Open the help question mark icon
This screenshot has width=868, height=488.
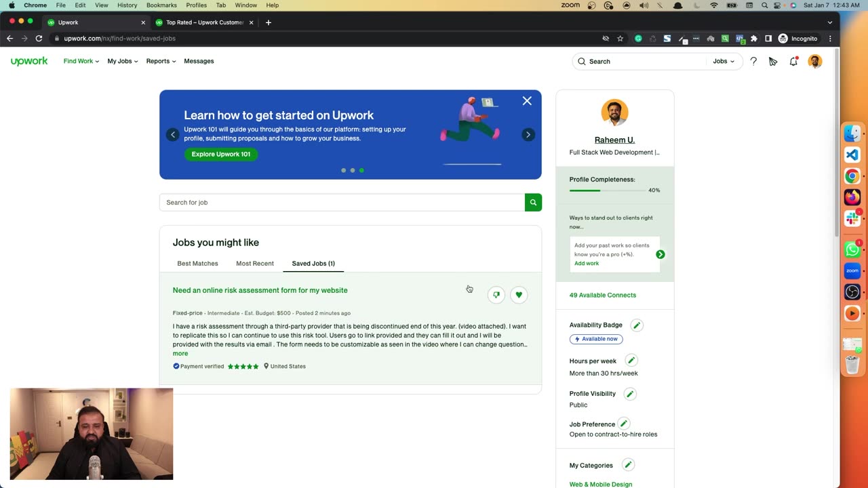click(x=753, y=61)
